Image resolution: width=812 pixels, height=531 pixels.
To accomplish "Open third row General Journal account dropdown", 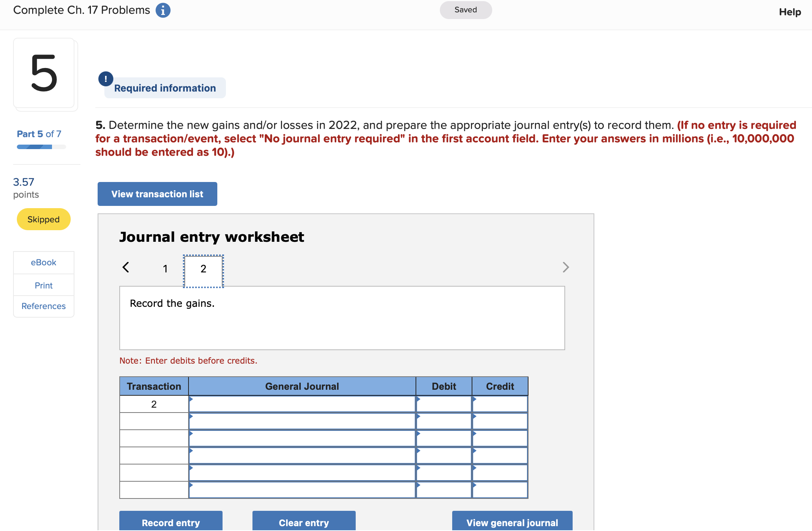I will coord(302,439).
